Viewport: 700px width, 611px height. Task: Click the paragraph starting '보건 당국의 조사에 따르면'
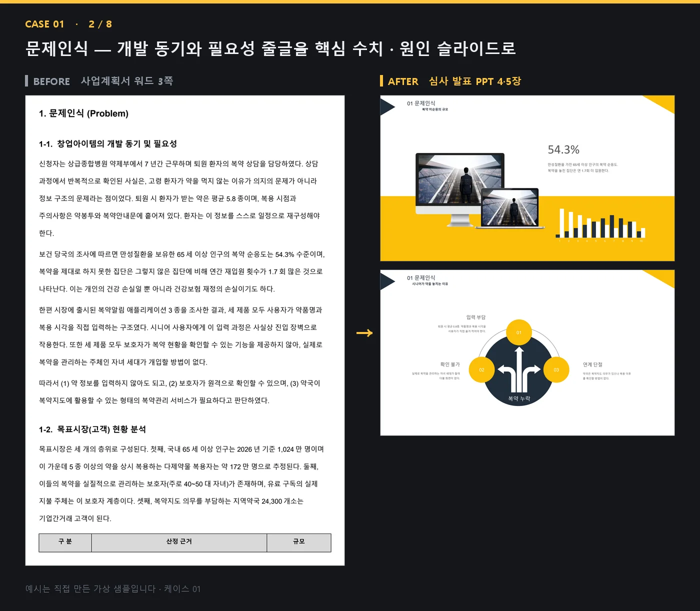[x=182, y=271]
